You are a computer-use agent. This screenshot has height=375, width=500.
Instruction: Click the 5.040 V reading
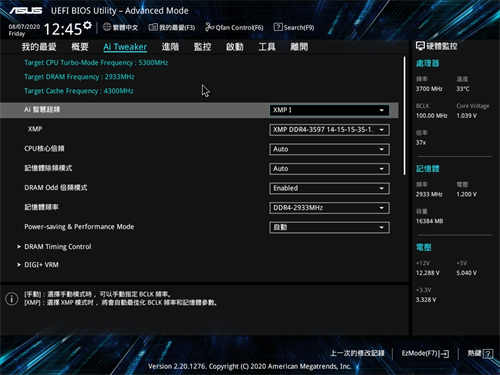coord(467,273)
